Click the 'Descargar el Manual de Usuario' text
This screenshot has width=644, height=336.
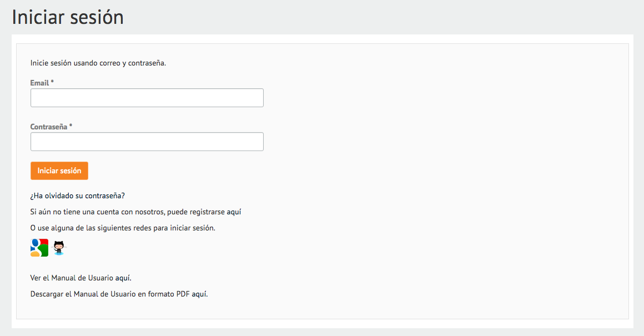(83, 294)
